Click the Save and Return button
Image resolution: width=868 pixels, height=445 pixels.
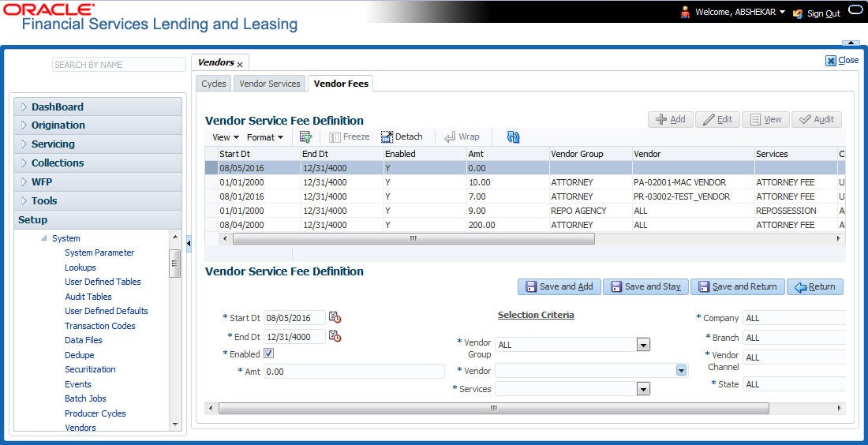[737, 286]
